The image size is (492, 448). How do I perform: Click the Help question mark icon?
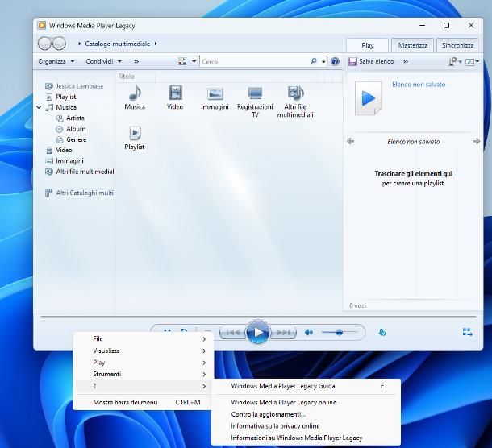[x=335, y=61]
